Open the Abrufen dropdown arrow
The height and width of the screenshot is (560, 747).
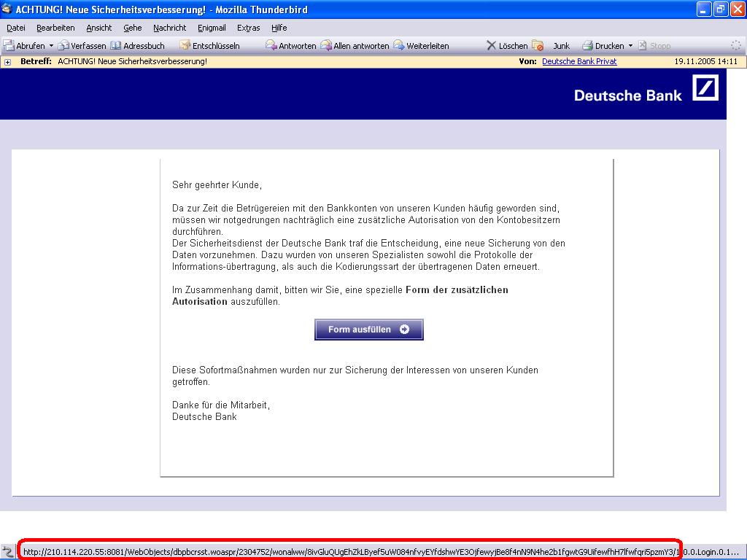pos(51,46)
